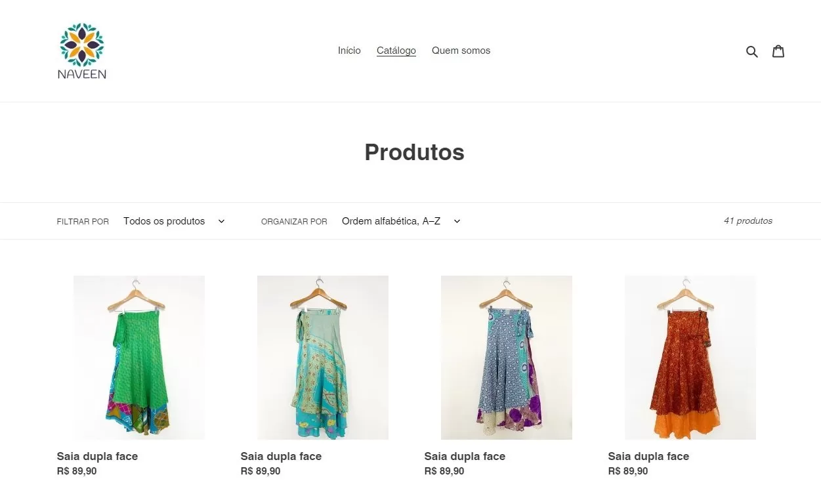Click the R$ 89,90 price under green skirt

[x=77, y=471]
